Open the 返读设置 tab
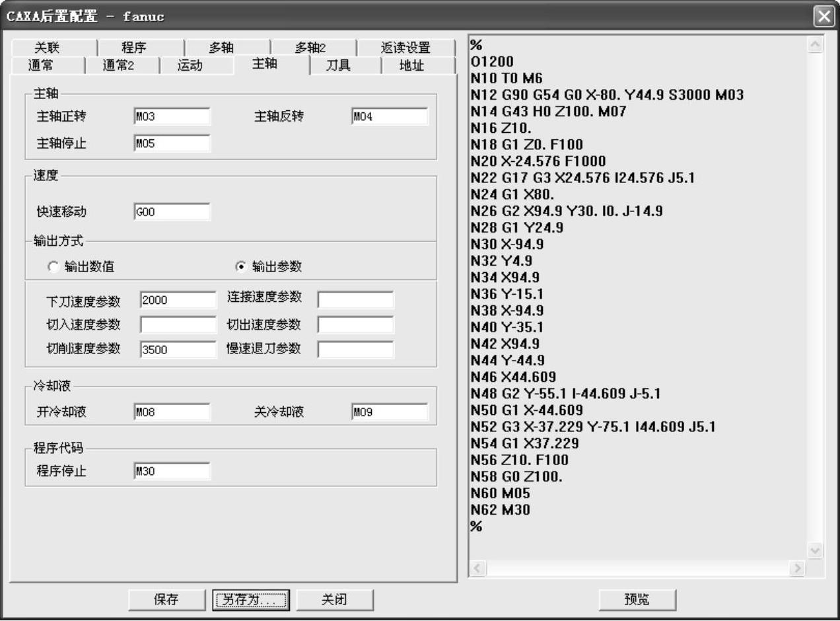 click(405, 48)
